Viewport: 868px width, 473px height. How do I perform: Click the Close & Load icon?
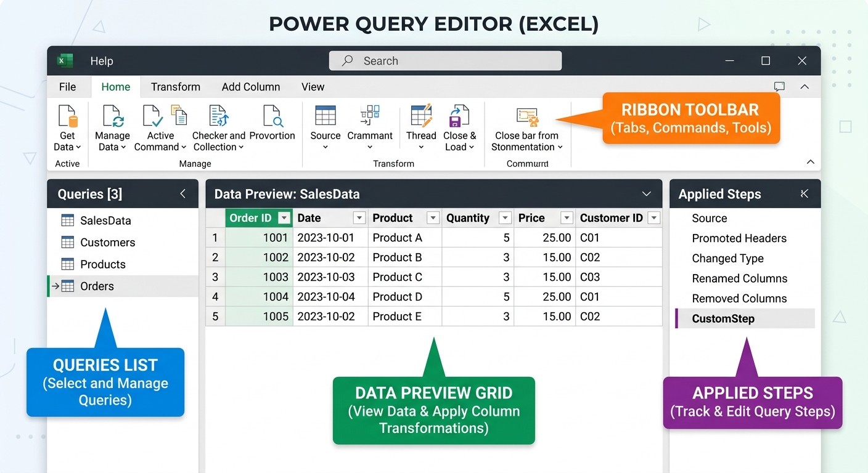pos(459,116)
